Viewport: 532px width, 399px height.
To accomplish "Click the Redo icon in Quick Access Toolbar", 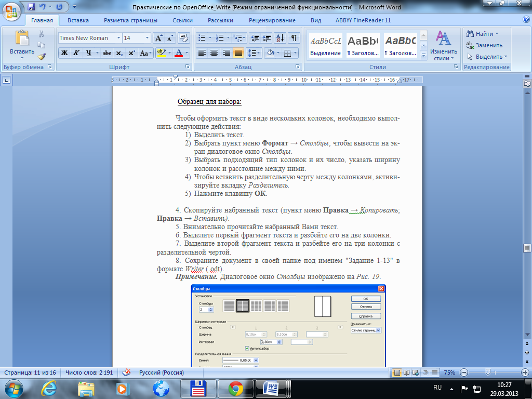I will (59, 6).
